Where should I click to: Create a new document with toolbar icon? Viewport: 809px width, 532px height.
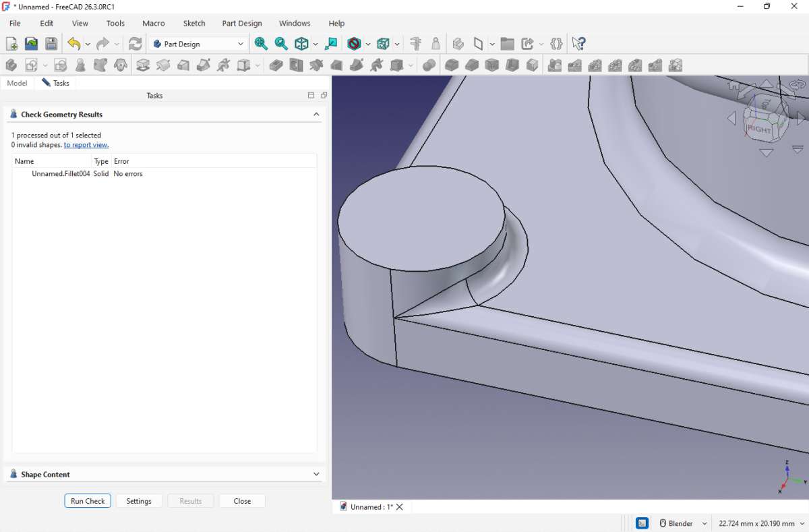point(11,44)
